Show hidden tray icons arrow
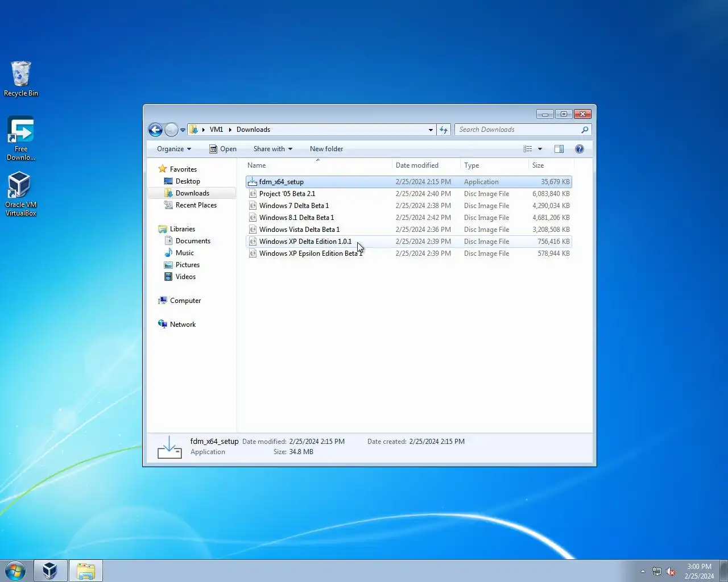The width and height of the screenshot is (728, 582). click(643, 572)
